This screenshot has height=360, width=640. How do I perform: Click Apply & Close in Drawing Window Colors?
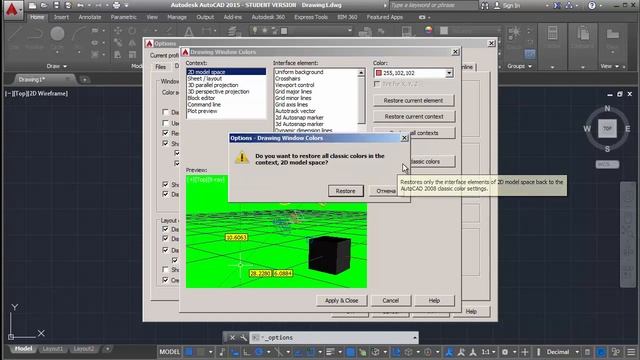coord(341,300)
